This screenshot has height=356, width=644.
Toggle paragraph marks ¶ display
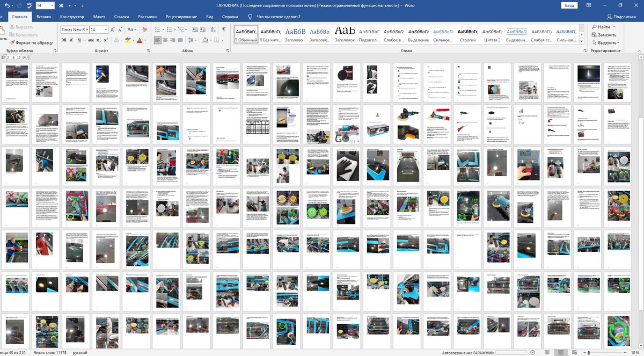pos(224,30)
